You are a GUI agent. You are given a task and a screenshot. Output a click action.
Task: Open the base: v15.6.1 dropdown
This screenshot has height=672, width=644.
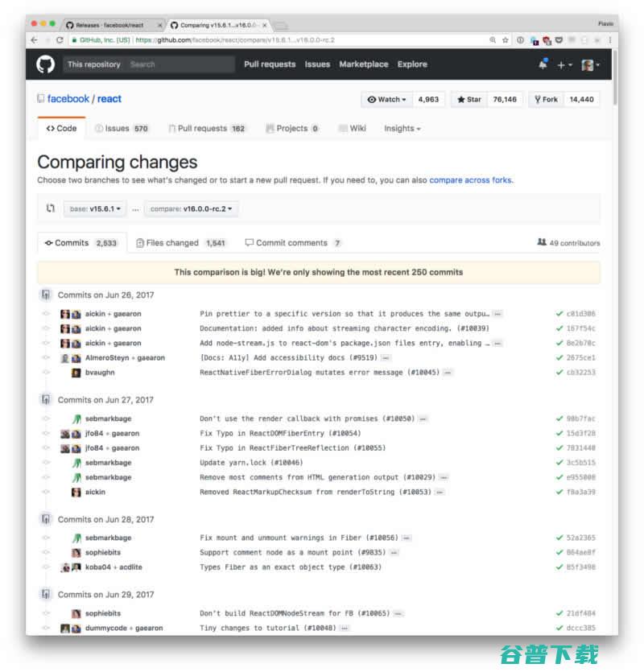click(95, 208)
